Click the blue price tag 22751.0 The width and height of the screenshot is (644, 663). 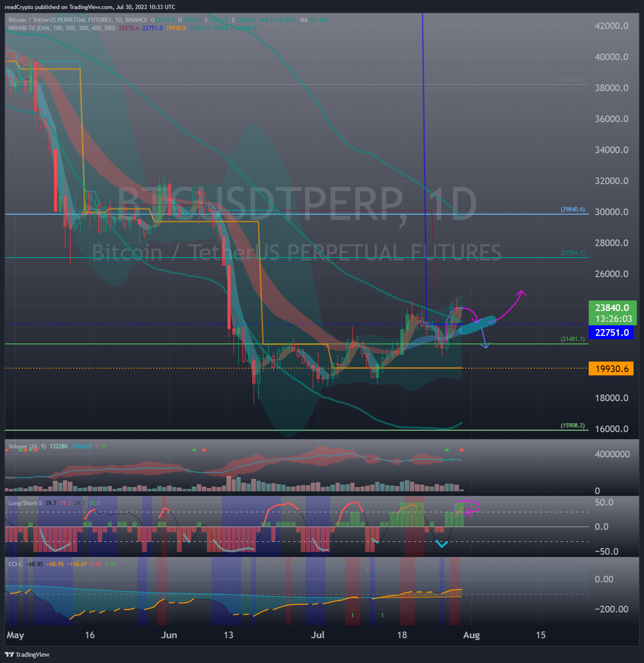(612, 332)
